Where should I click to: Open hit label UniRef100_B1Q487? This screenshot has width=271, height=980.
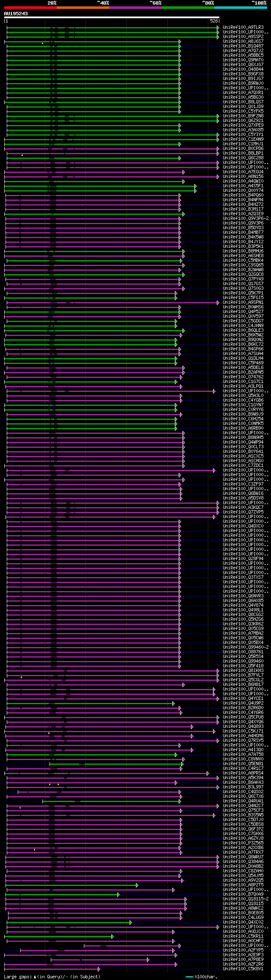[243, 46]
